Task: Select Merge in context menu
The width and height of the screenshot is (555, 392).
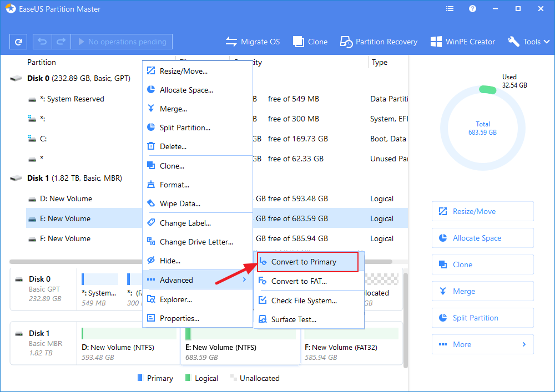Action: [x=198, y=109]
